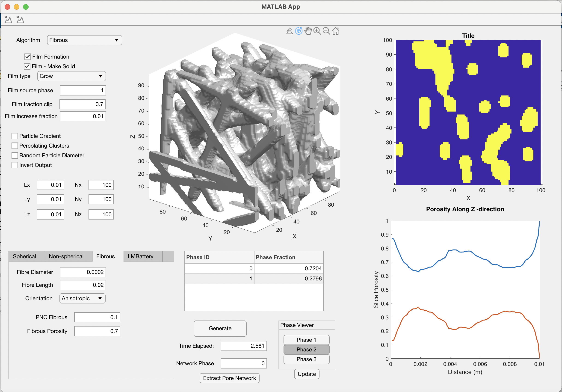Screen dimensions: 562x392
Task: Switch to the Spherical tab
Action: point(25,256)
